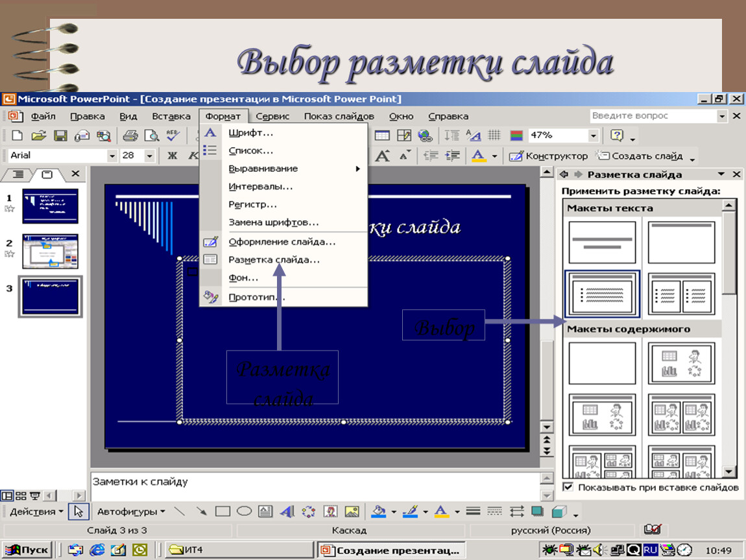Open the Shadow style icon
Screen dimensions: 746x560
(x=538, y=511)
